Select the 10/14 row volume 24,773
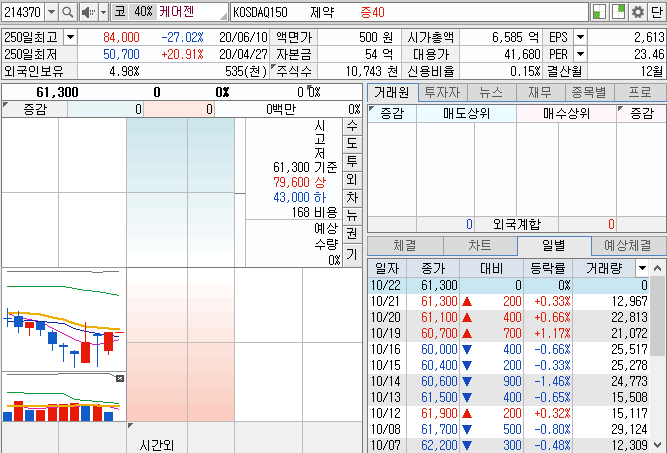Screen dimensions: 667x453 (x=629, y=381)
